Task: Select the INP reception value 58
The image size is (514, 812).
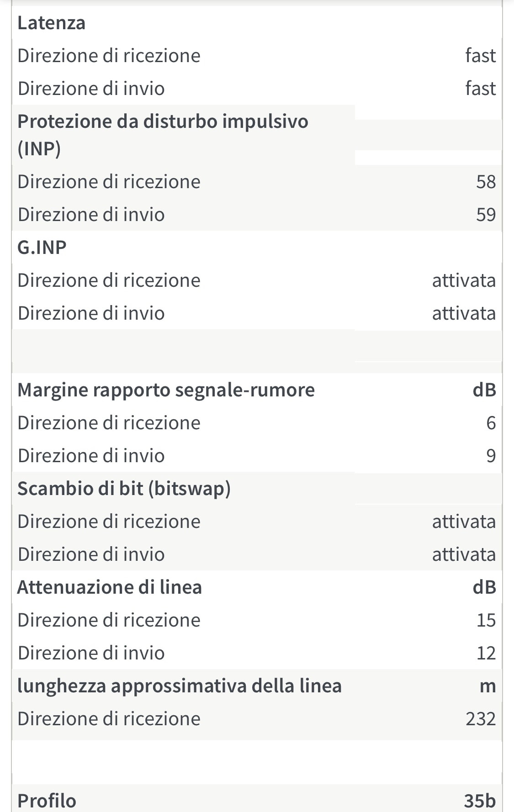Action: coord(486,182)
